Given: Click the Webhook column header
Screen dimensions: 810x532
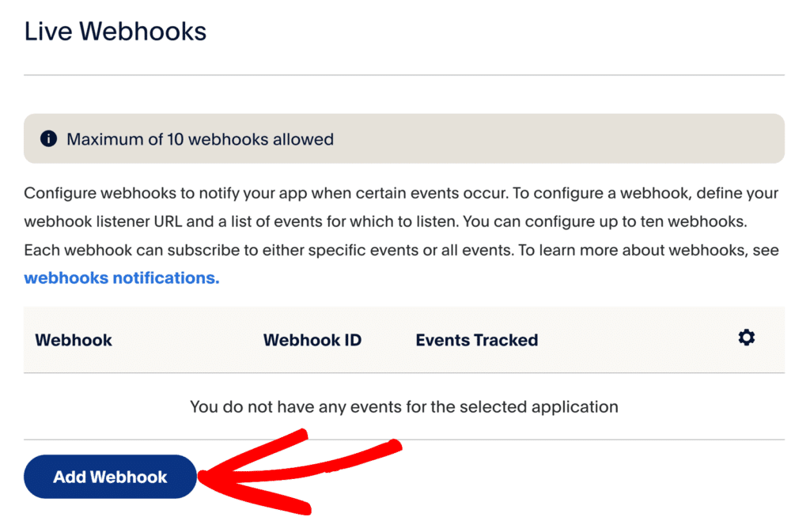Looking at the screenshot, I should pos(74,341).
